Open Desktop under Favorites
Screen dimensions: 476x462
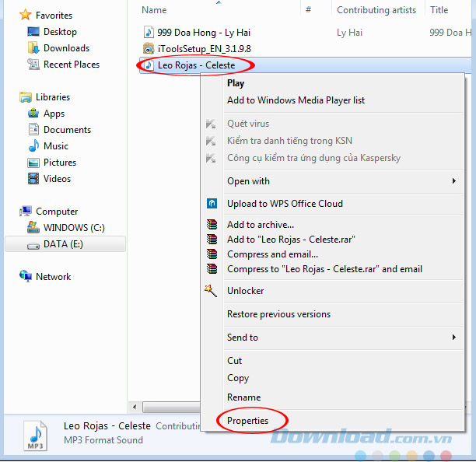(x=60, y=32)
